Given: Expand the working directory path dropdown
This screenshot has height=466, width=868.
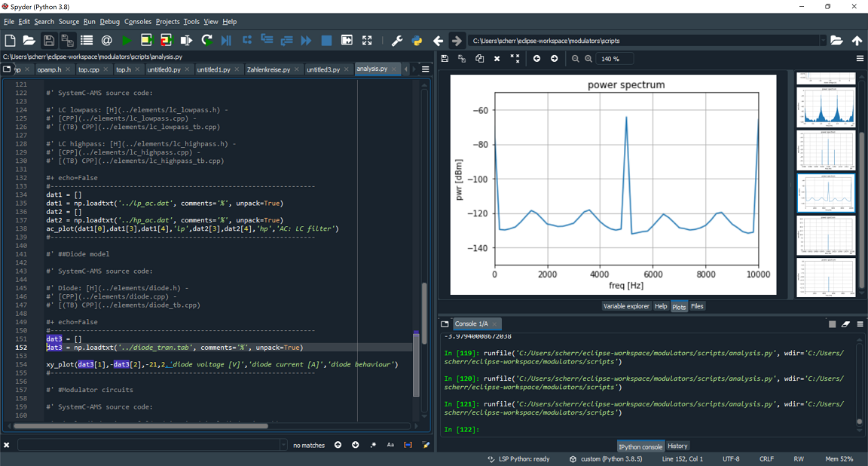Looking at the screenshot, I should [823, 41].
